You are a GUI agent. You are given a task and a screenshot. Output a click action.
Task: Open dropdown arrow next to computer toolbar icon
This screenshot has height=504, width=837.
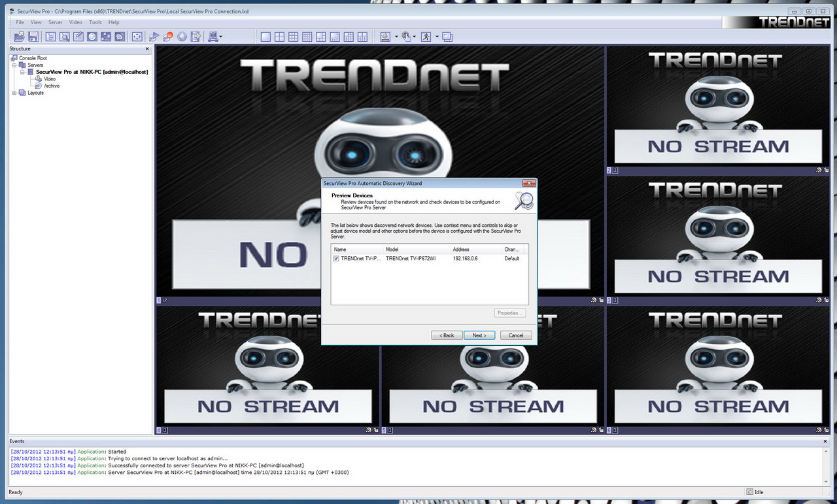coord(221,37)
